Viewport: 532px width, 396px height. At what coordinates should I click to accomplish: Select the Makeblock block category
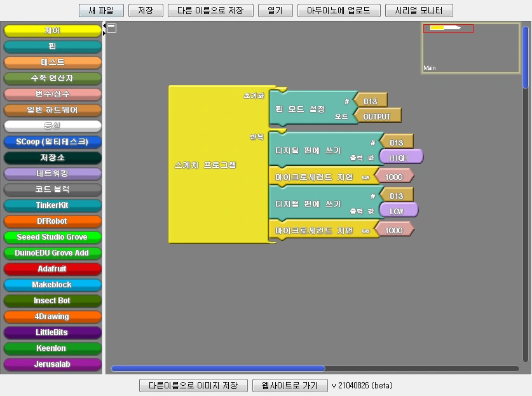click(x=52, y=285)
